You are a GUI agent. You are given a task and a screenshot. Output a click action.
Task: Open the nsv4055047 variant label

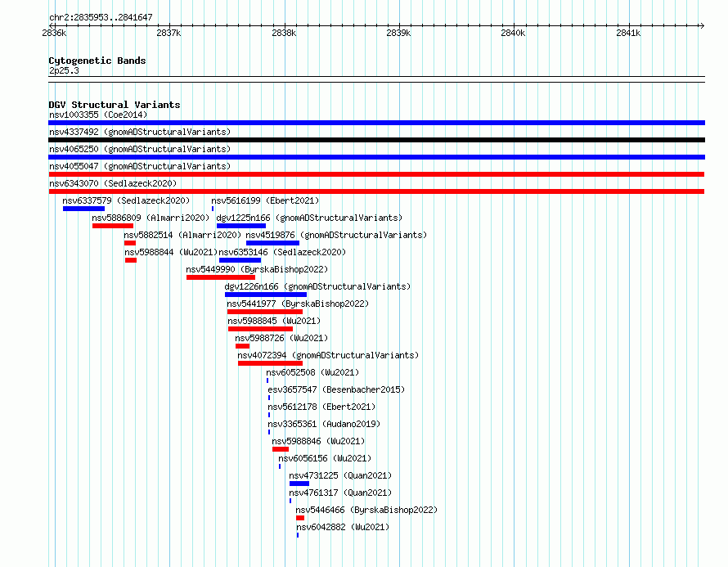coord(140,166)
